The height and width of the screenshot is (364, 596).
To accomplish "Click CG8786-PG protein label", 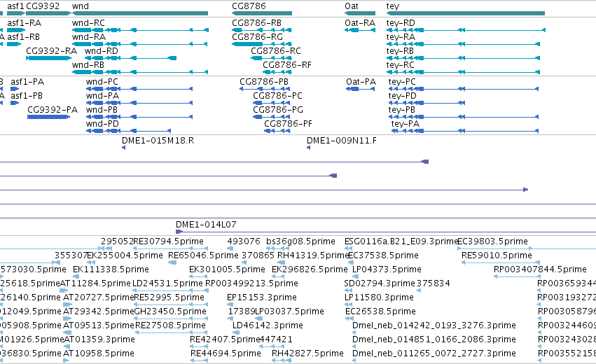I will tap(278, 110).
